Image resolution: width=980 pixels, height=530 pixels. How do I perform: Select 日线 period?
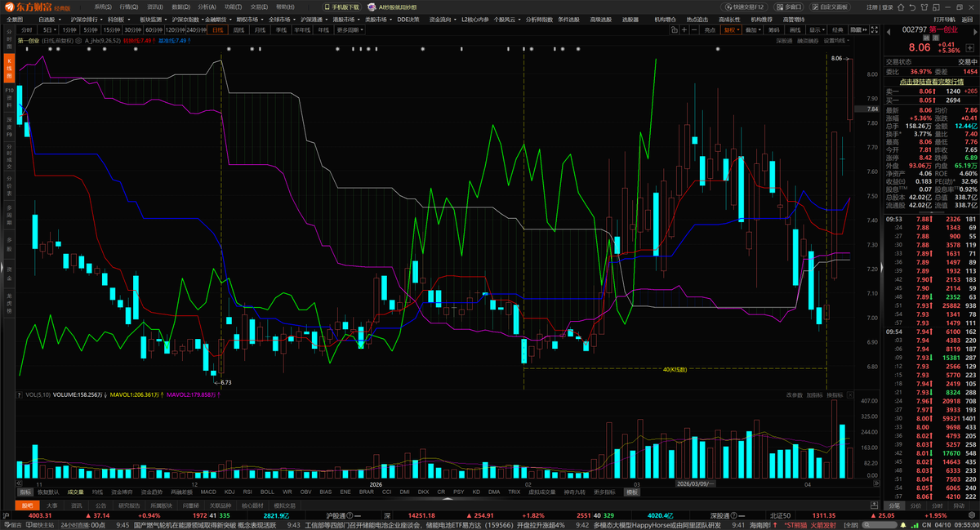[217, 29]
